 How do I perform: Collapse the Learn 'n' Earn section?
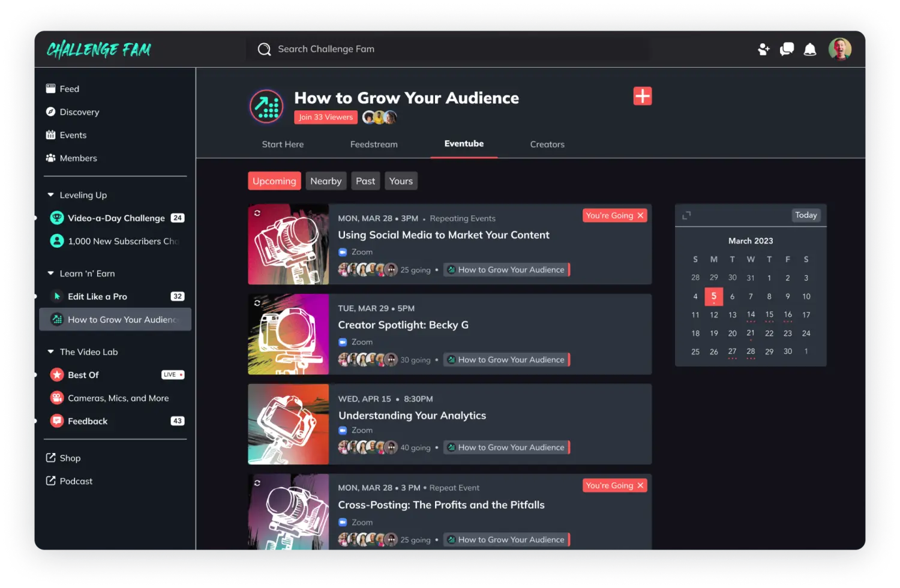pyautogui.click(x=50, y=274)
